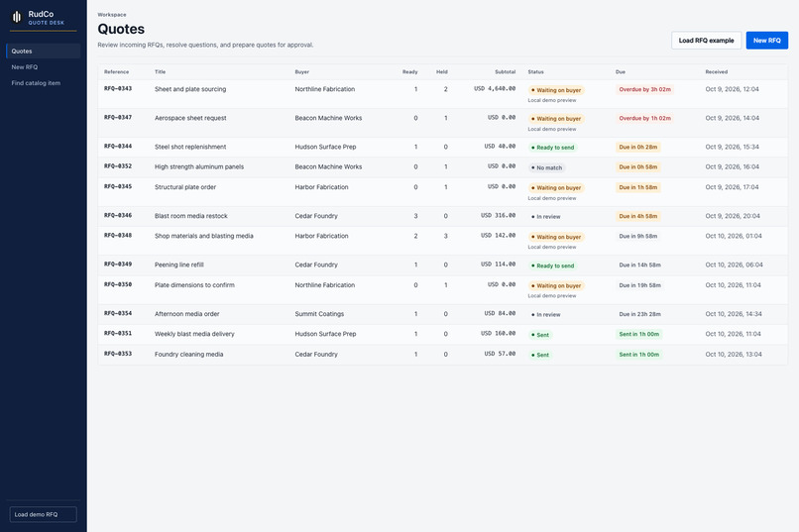This screenshot has height=532, width=799.
Task: Click Due in 23h 28m text
Action: tap(640, 314)
